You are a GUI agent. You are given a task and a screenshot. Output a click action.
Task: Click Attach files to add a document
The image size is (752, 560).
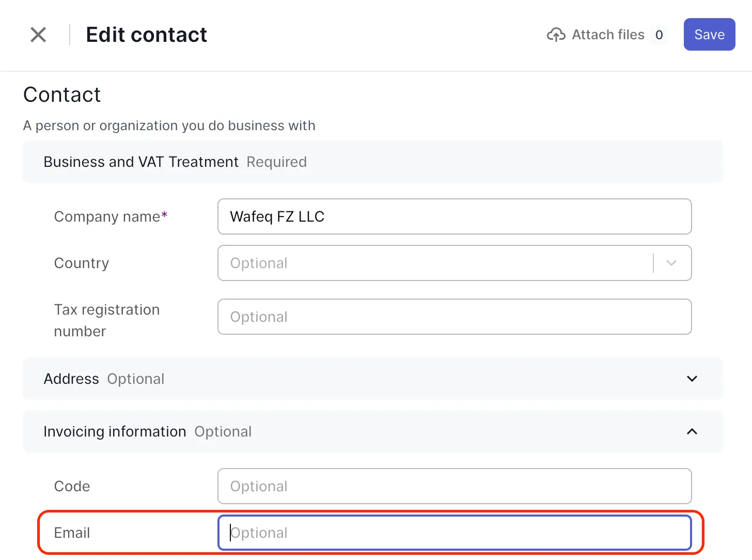coord(607,34)
